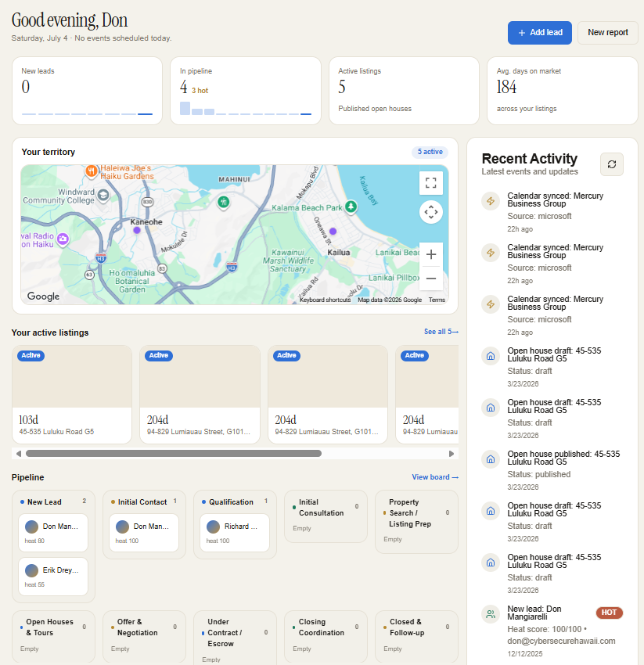The image size is (644, 665).
Task: Open second listing 94-829 Lumiauau Street card
Action: (x=200, y=394)
